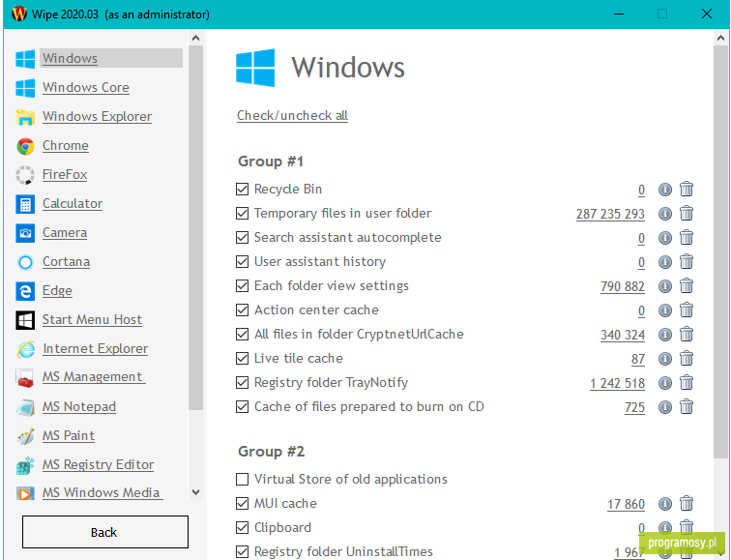The image size is (731, 560).
Task: Click trash icon for Action center cache
Action: (x=687, y=310)
